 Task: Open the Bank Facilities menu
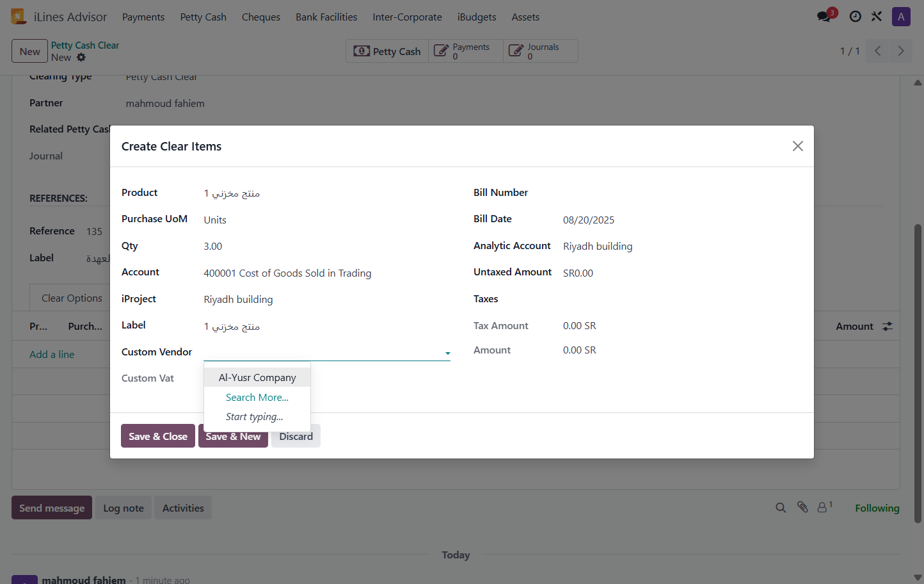pos(326,17)
